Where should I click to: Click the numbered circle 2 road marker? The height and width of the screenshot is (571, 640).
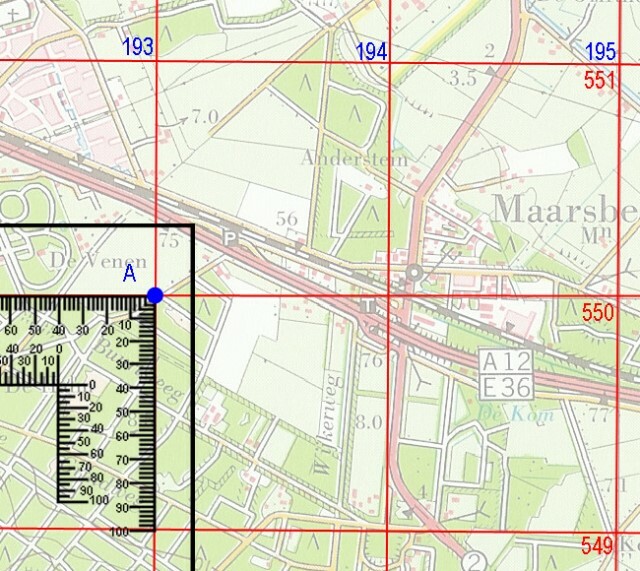pos(473,560)
